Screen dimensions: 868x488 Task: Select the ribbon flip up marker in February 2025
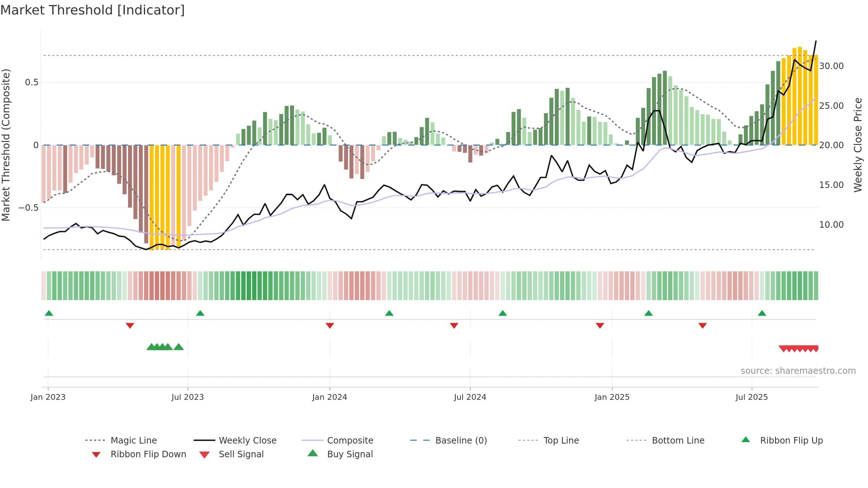(x=648, y=313)
